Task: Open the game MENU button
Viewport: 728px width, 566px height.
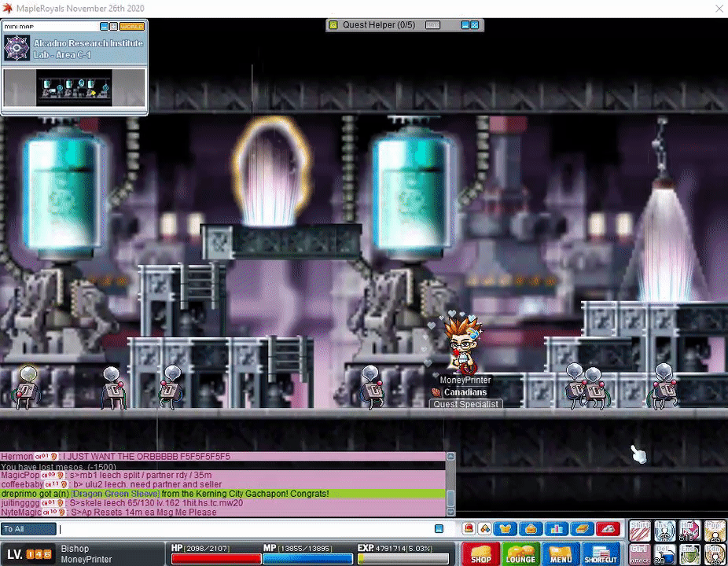Action: pos(561,554)
